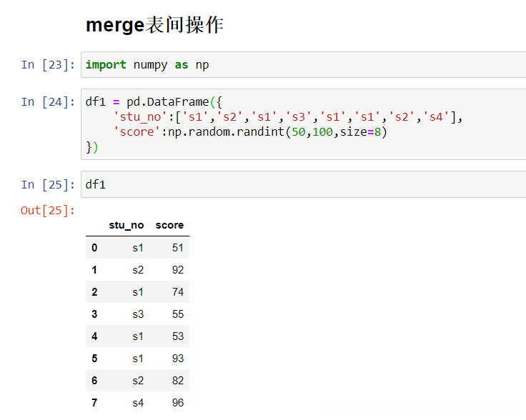Select the In [23] cell prompt
Viewport: 526px width, 420px height.
click(48, 65)
